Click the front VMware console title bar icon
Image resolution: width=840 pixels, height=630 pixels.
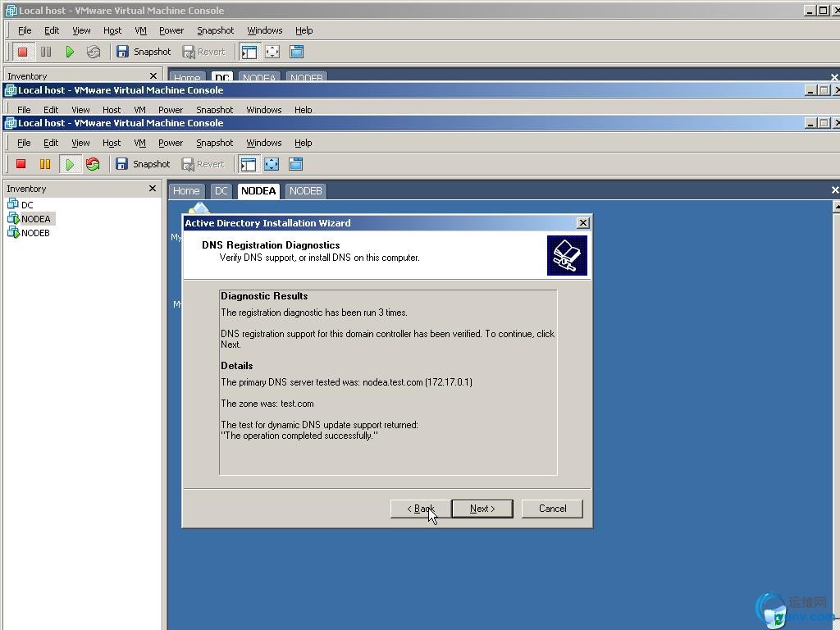pos(11,123)
